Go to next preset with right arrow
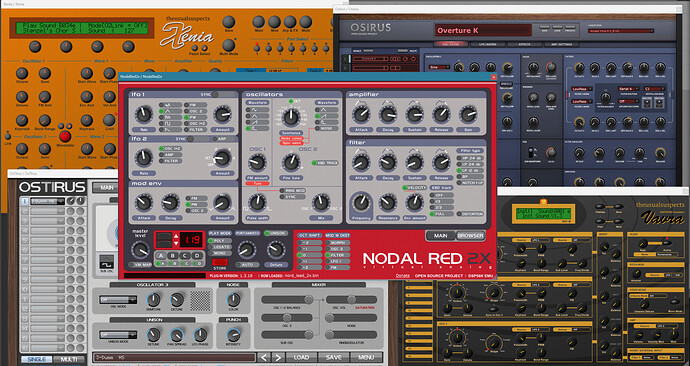Image resolution: width=690 pixels, height=366 pixels. pyautogui.click(x=279, y=358)
